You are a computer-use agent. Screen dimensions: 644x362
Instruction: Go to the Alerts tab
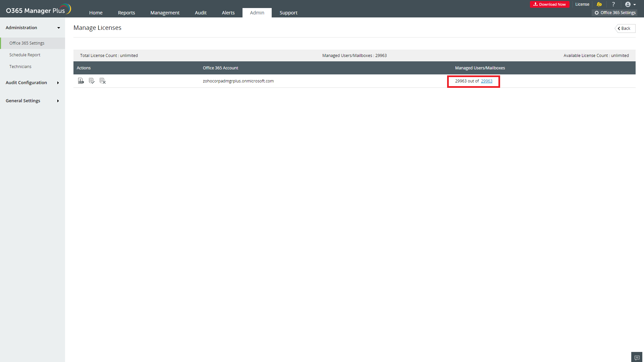pyautogui.click(x=228, y=13)
